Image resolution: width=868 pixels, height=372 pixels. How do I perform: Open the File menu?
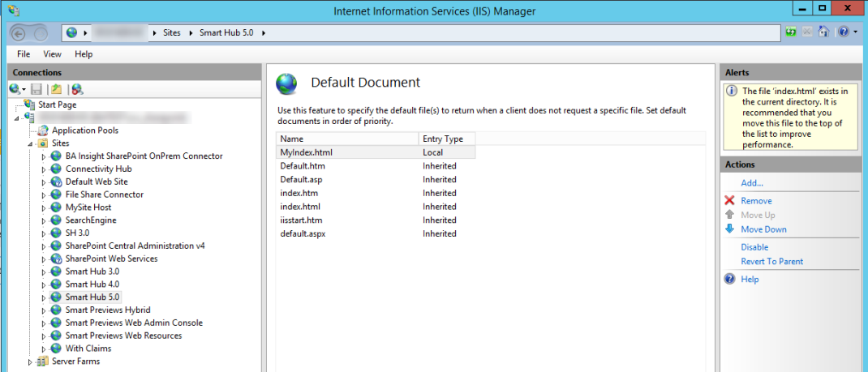[24, 54]
